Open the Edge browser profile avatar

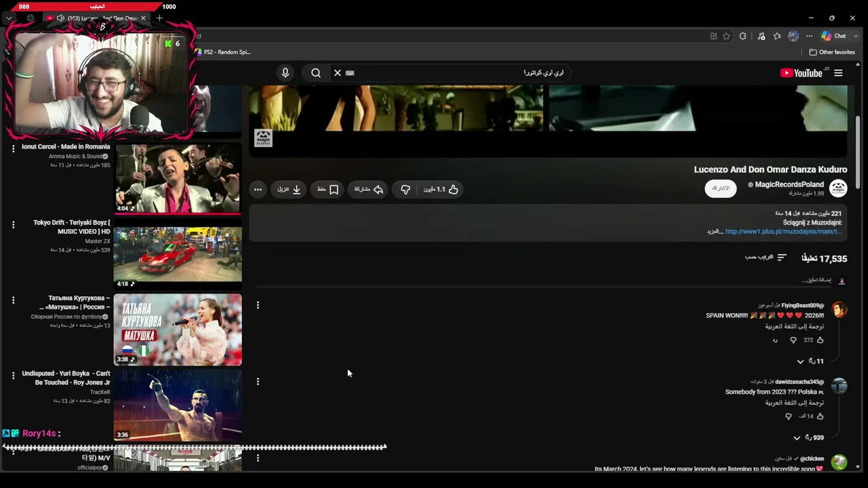[793, 36]
